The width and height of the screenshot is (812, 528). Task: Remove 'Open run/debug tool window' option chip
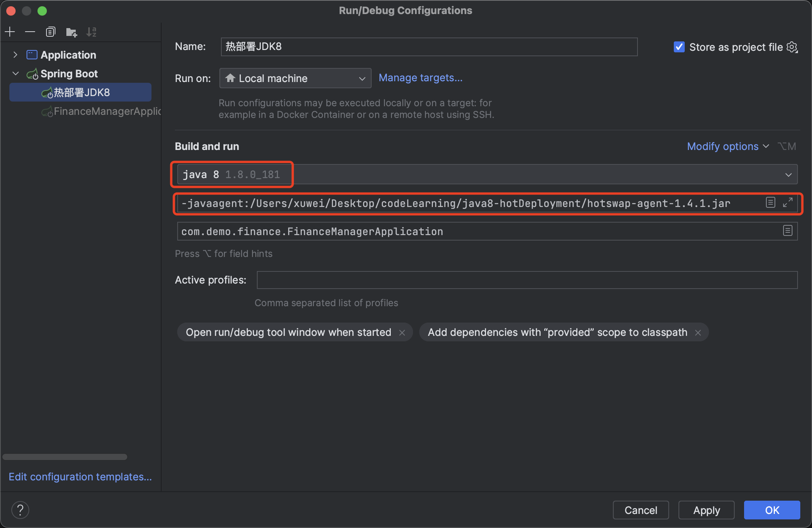tap(402, 332)
